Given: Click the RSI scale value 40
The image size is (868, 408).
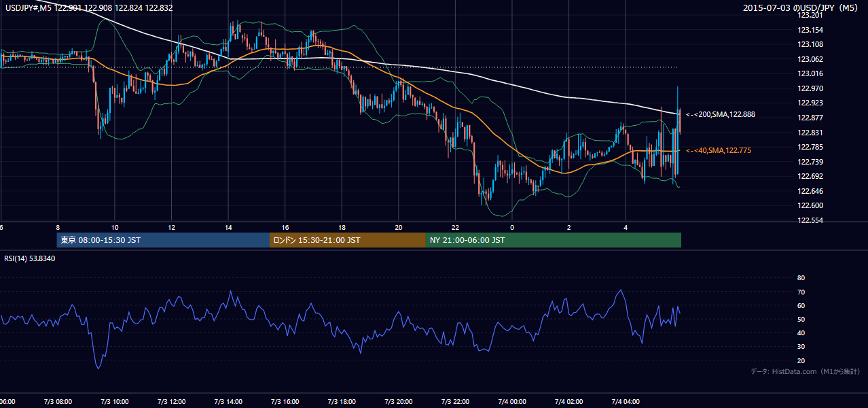Looking at the screenshot, I should (x=801, y=333).
